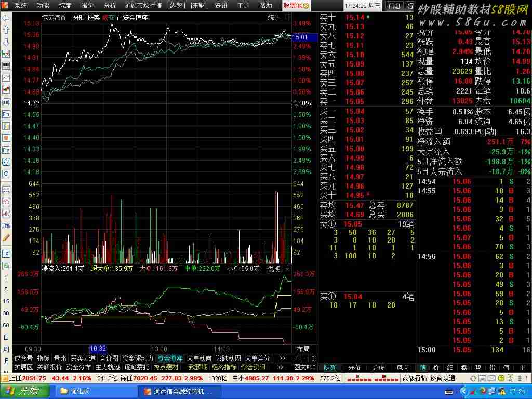Select the 成交量 indicator tab
This screenshot has height=399, width=532.
point(23,358)
